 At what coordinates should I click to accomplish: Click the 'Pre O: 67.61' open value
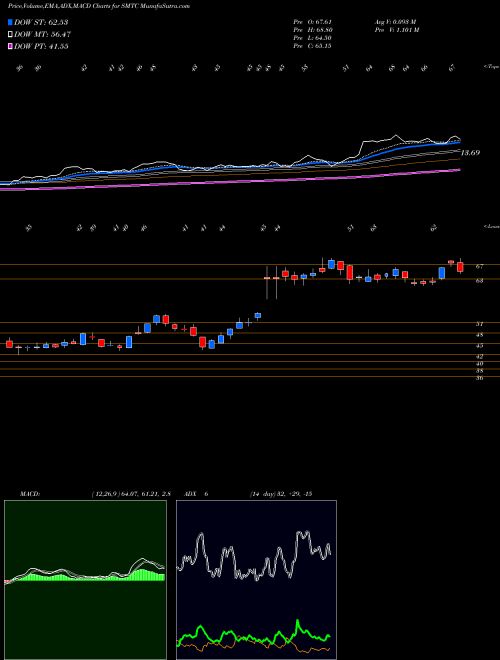click(312, 22)
